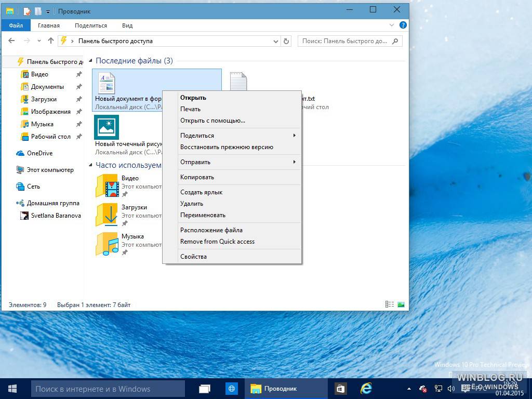Switch to details view layout icon
Screen dimensions: 532x399
(390, 304)
